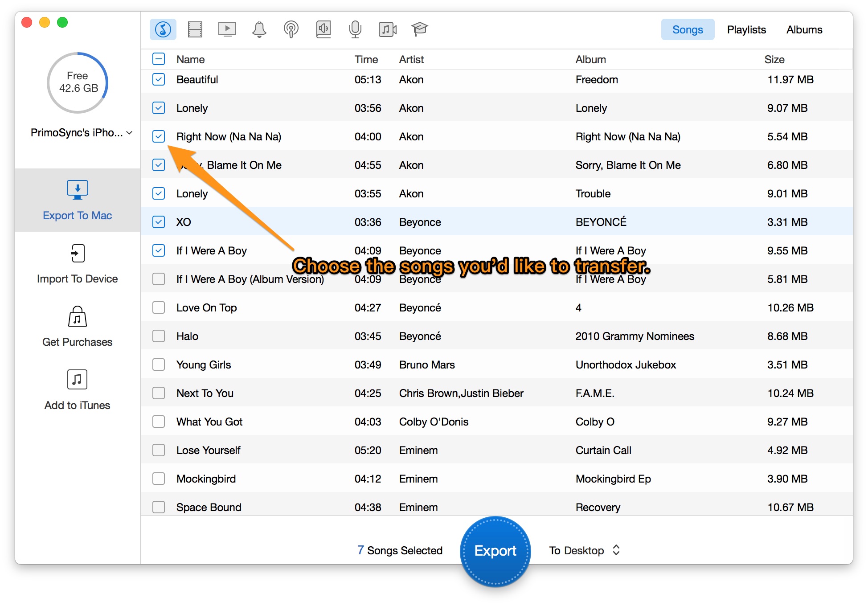Click the Curtain Call album cell
868x606 pixels.
click(x=603, y=450)
